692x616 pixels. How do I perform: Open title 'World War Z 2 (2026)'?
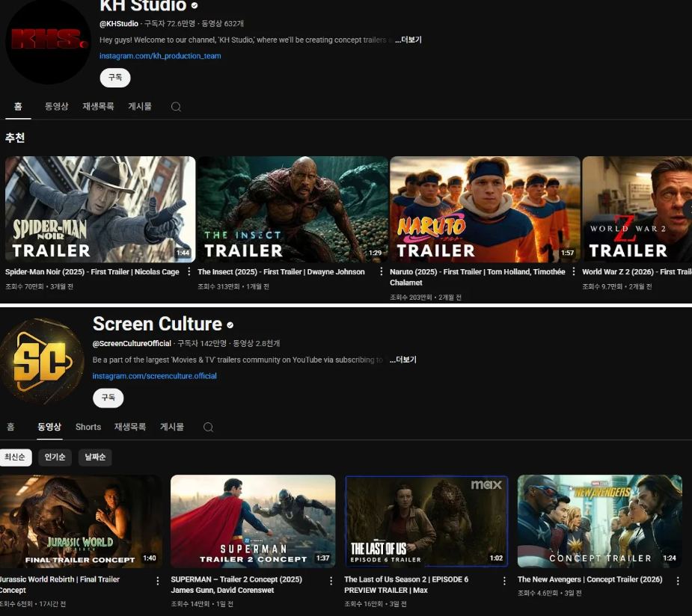[x=637, y=271]
